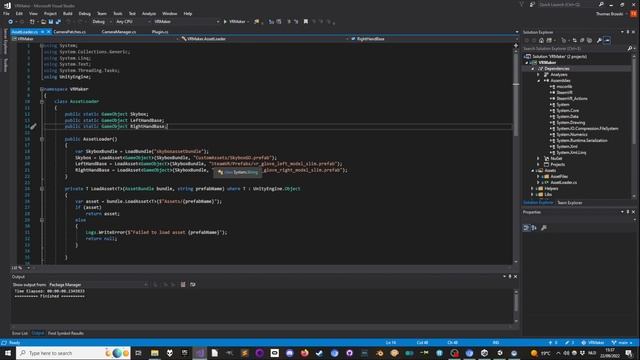Open the VRMaker project navigation dropdown
640x360 pixels.
(95, 39)
